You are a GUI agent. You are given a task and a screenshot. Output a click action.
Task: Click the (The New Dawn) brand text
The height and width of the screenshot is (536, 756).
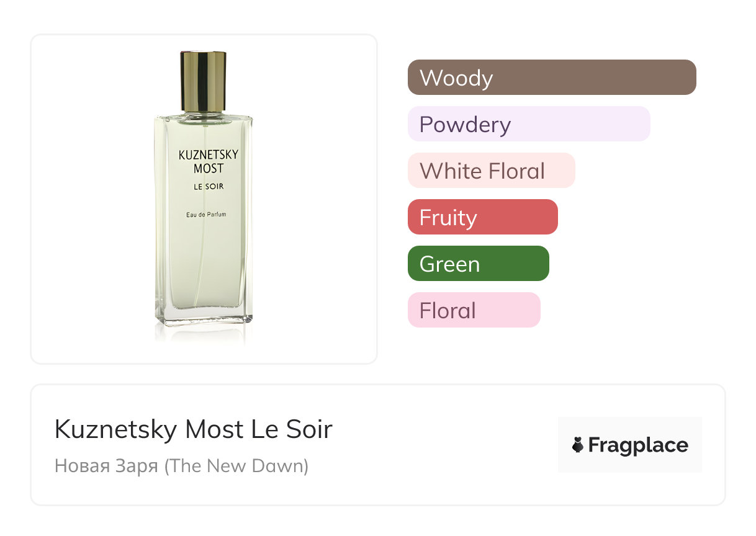236,465
